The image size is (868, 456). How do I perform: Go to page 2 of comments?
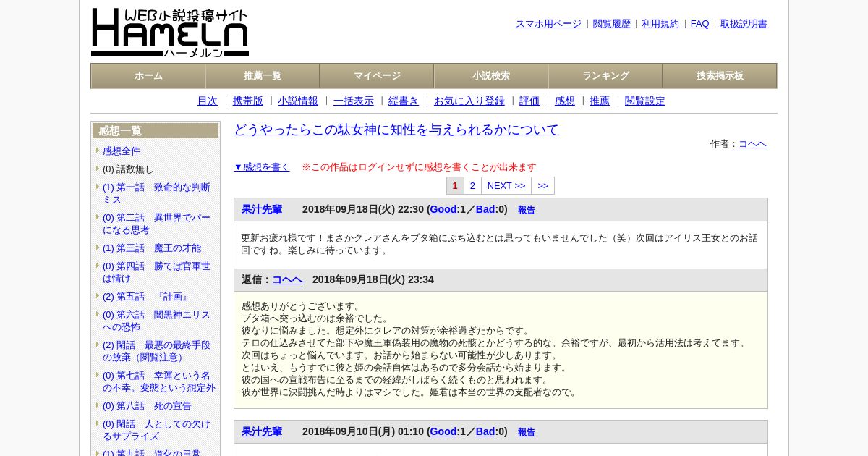pyautogui.click(x=472, y=186)
